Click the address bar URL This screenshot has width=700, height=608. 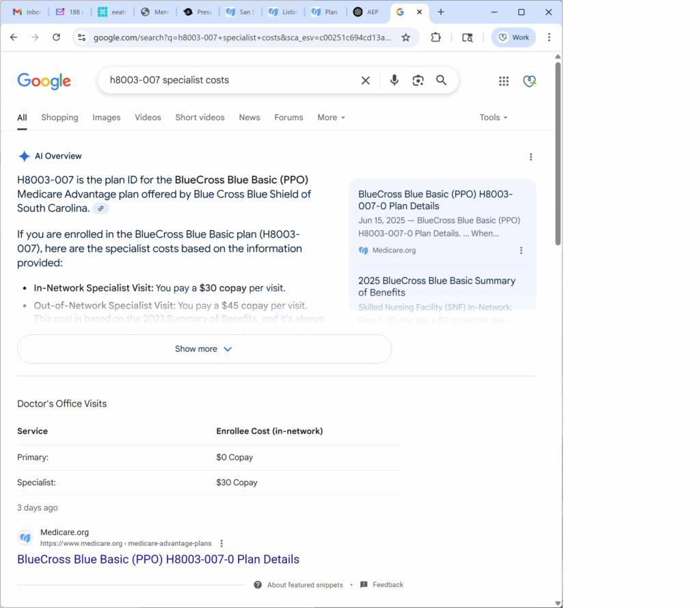pos(241,38)
